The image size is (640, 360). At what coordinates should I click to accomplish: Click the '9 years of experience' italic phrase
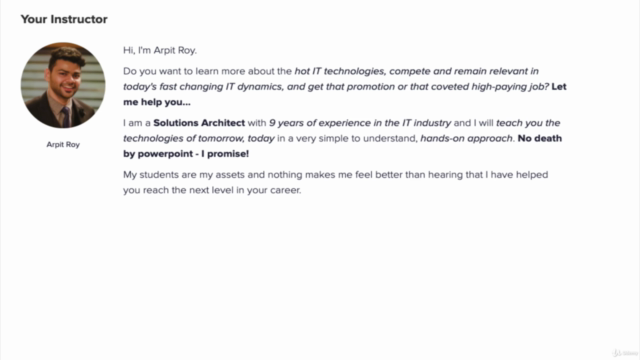point(313,123)
